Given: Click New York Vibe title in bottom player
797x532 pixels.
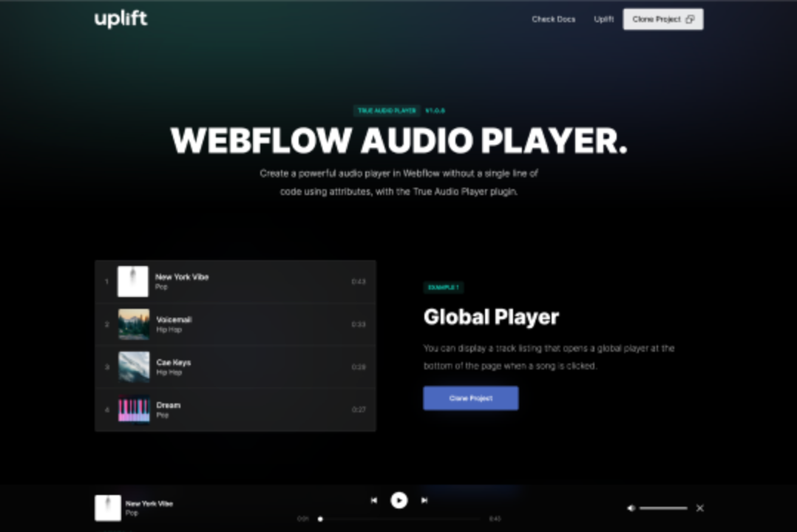Looking at the screenshot, I should click(149, 503).
